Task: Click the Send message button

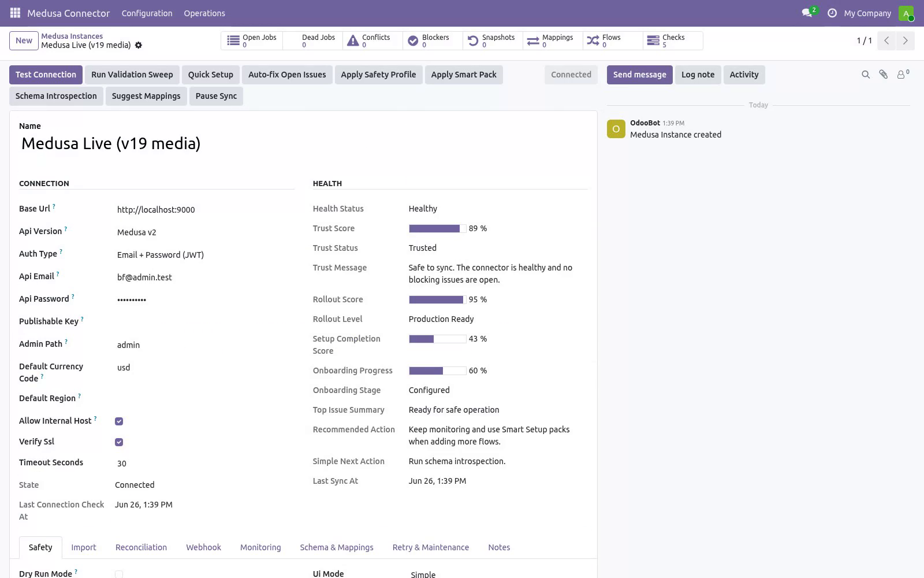Action: pos(639,75)
